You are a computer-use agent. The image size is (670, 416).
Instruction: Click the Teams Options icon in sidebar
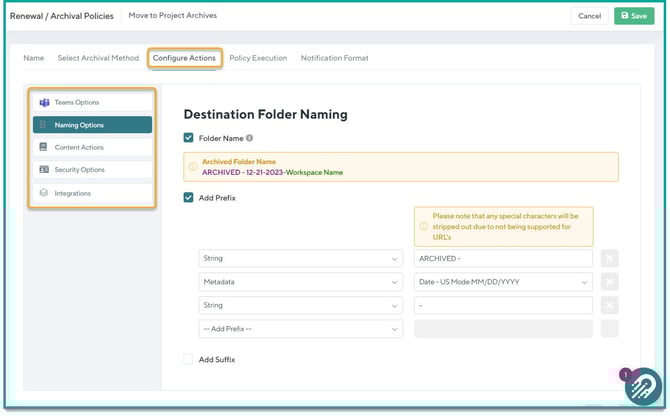(44, 103)
